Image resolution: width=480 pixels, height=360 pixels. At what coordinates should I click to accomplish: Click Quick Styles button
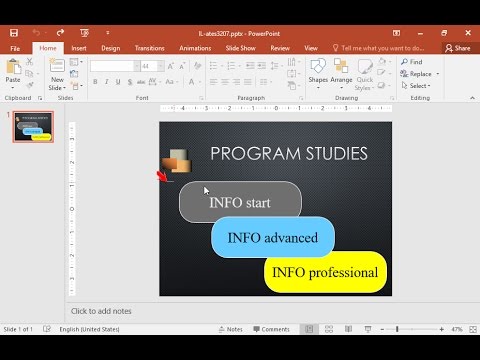(x=365, y=74)
